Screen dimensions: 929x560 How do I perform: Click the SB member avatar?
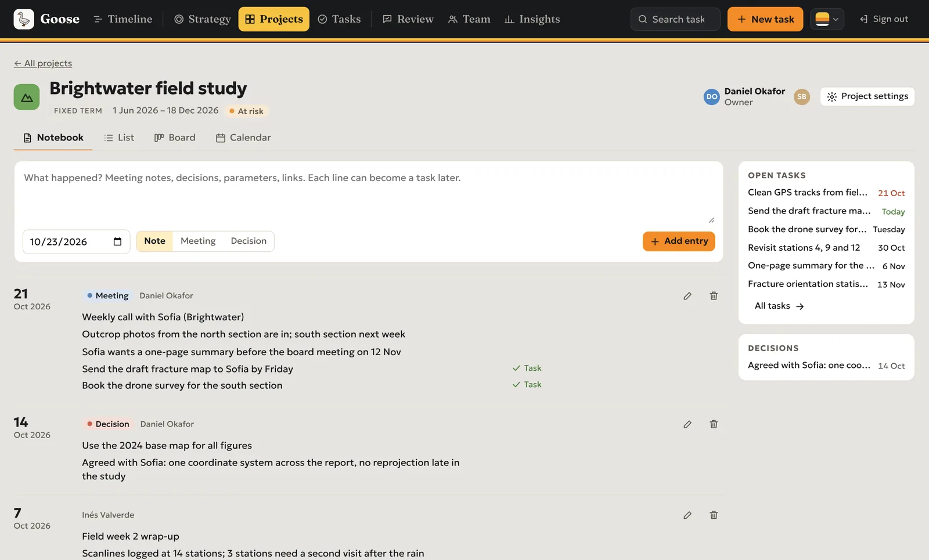(x=802, y=97)
